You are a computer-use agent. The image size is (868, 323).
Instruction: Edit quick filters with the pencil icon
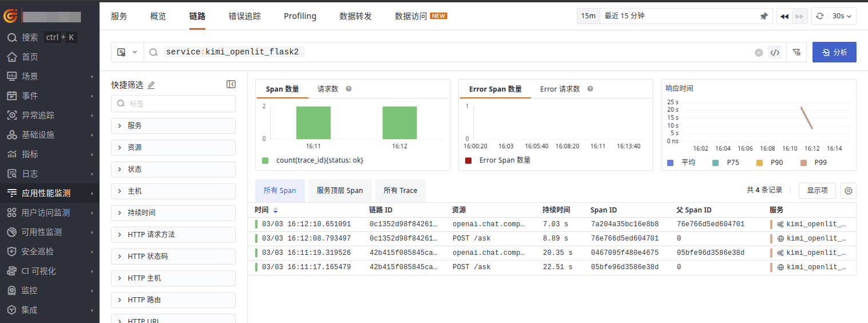pos(151,85)
